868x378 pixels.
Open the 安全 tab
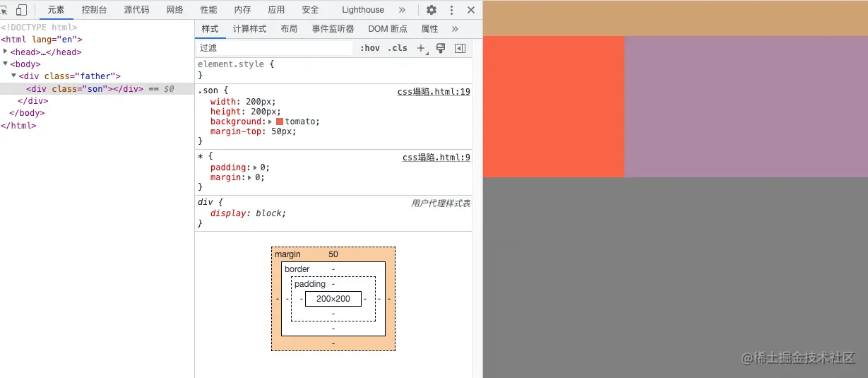click(310, 10)
